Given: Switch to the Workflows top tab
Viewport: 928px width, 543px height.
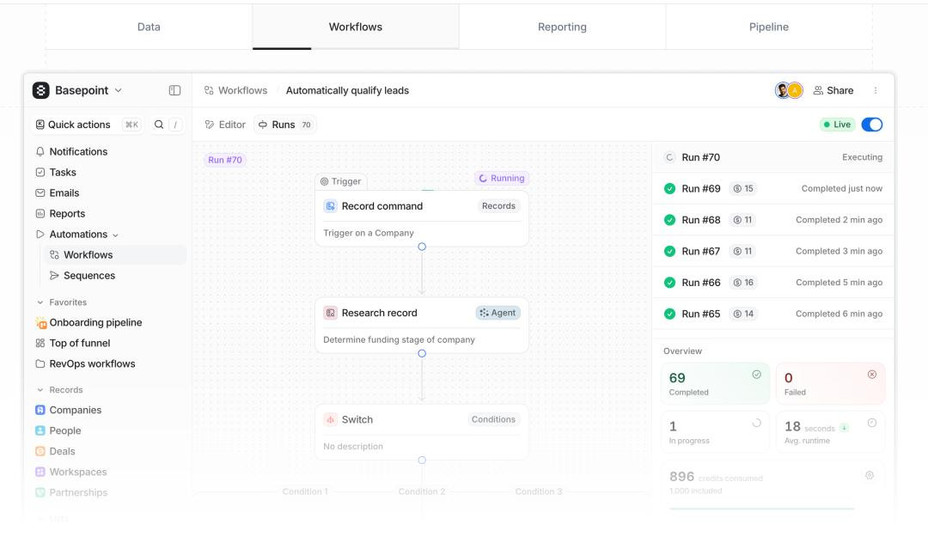Looking at the screenshot, I should point(356,27).
